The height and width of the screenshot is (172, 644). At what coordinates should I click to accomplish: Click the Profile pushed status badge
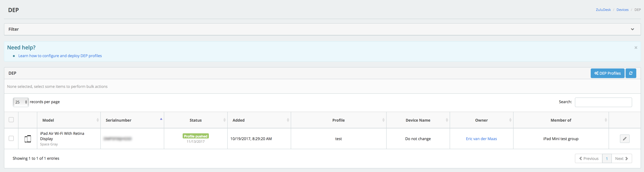pyautogui.click(x=195, y=136)
